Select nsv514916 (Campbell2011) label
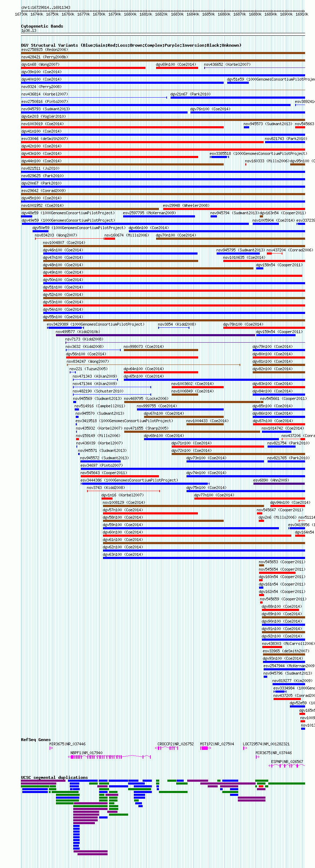Screen dimensions: 315x868 [x=100, y=406]
